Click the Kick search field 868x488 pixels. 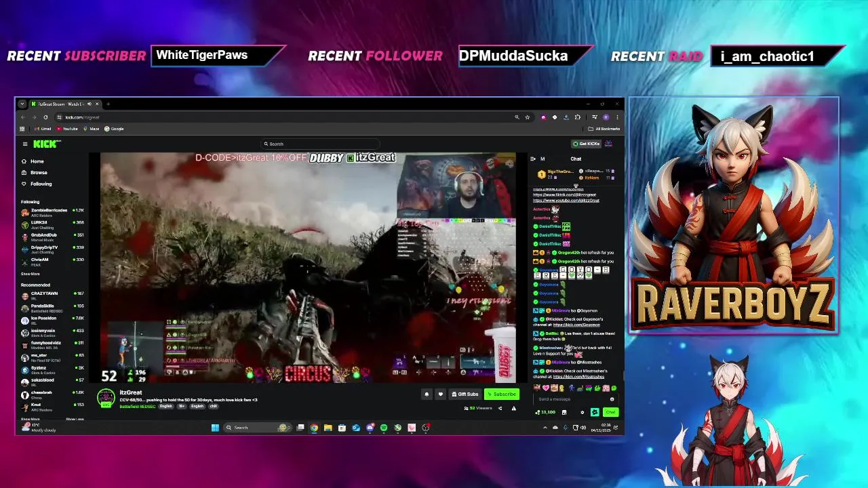[319, 144]
